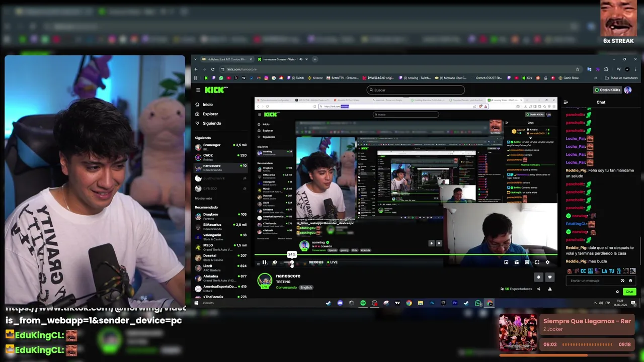This screenshot has width=644, height=362.
Task: Open Discord from the taskbar
Action: 340,303
